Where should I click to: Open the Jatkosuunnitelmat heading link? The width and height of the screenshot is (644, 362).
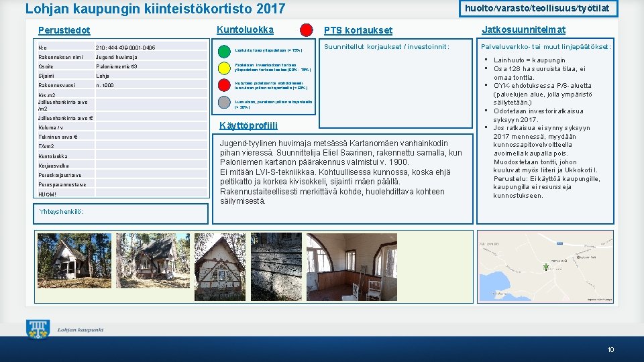click(x=523, y=29)
